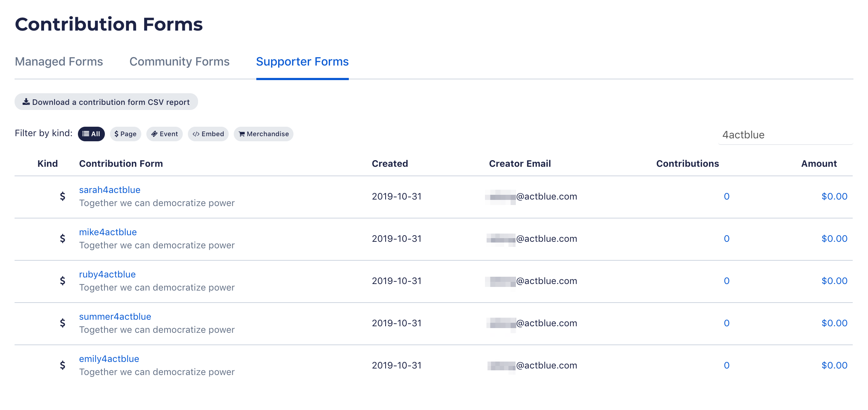Viewport: 868px width, 410px height.
Task: Click dollar kind icon for sarah4actblue
Action: point(63,197)
